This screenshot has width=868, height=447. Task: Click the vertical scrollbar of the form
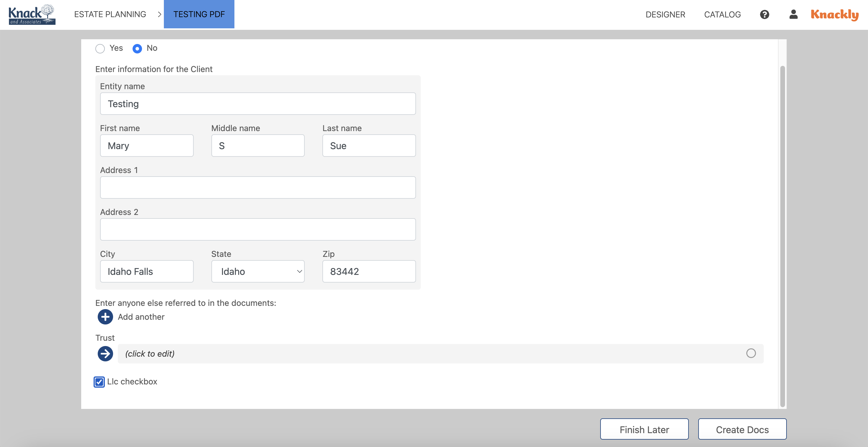[782, 236]
